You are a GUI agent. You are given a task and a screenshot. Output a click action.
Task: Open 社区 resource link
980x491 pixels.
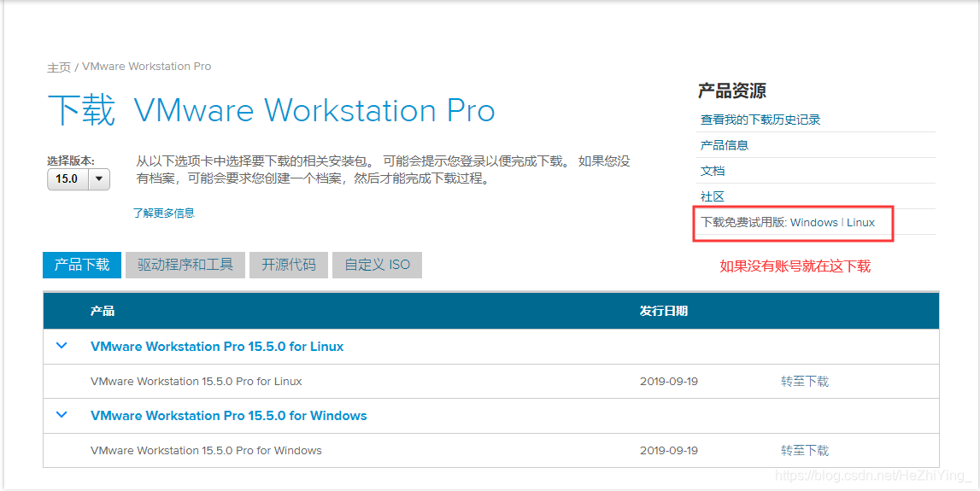point(713,196)
